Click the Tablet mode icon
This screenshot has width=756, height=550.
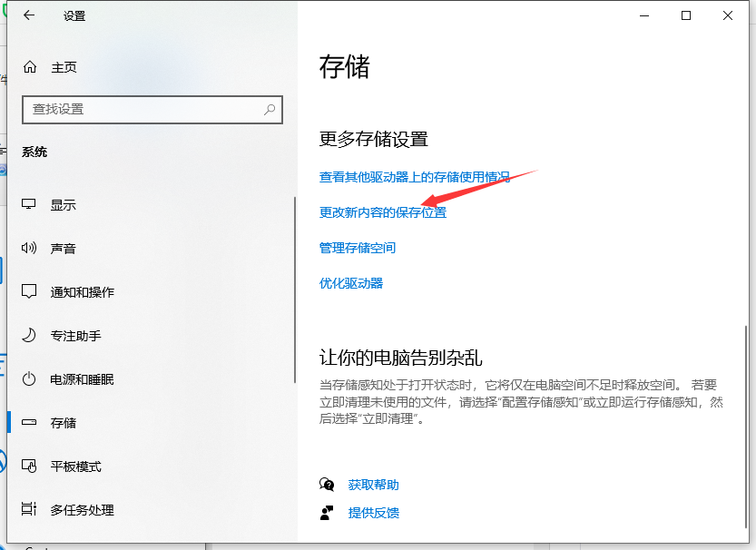pyautogui.click(x=29, y=467)
